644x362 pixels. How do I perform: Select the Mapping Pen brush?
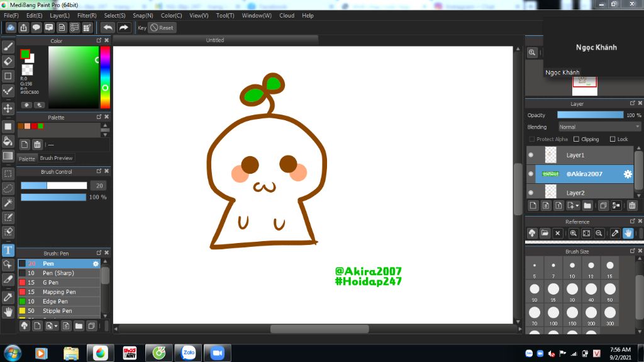coord(58,292)
